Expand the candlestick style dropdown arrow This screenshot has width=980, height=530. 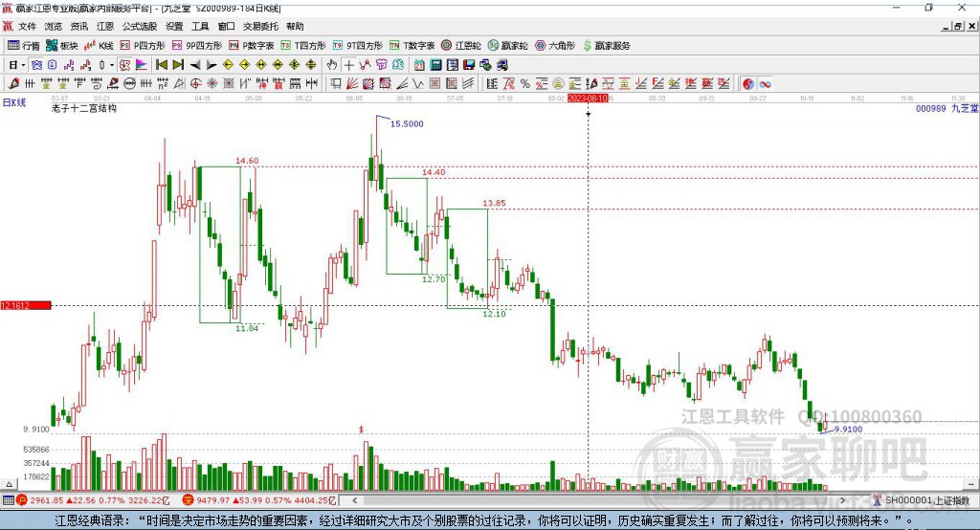[x=112, y=65]
